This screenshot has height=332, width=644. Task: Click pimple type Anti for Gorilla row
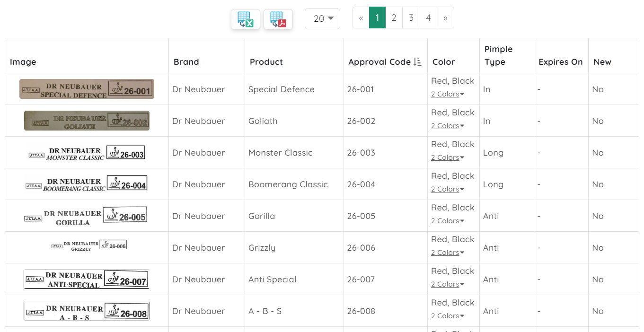[x=491, y=216]
